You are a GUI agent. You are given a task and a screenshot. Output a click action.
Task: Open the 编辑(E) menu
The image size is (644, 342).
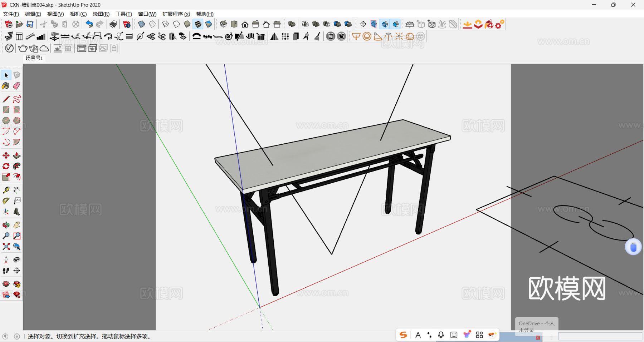pyautogui.click(x=33, y=14)
